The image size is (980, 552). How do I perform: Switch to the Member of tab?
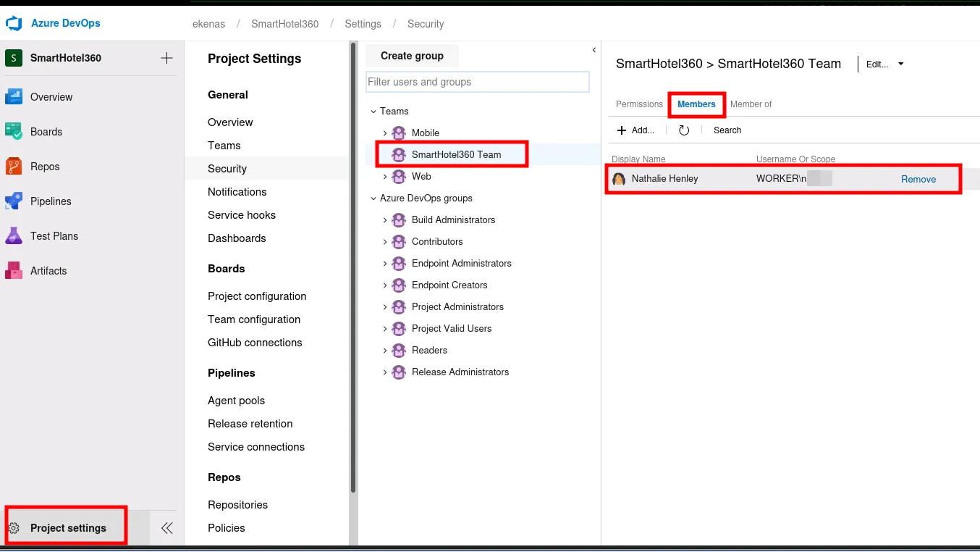click(x=751, y=104)
